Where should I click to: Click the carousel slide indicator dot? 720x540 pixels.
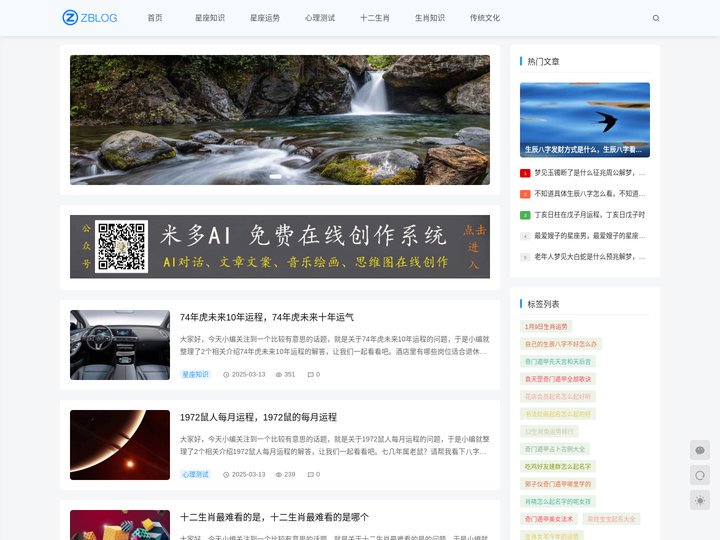pyautogui.click(x=276, y=177)
